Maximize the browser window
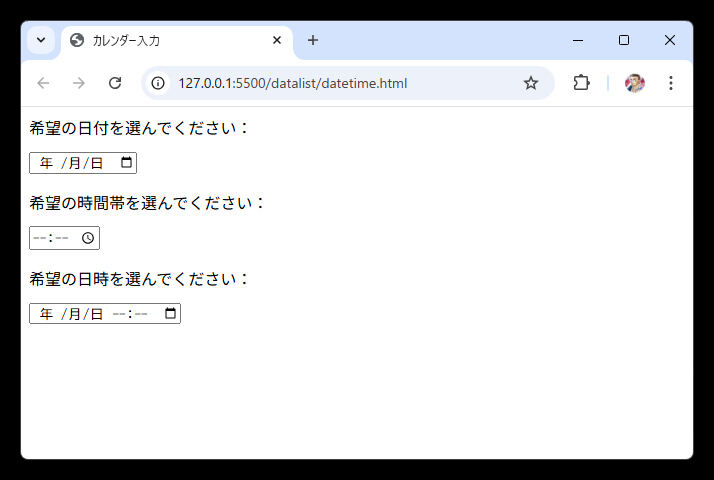The image size is (714, 480). pos(624,40)
